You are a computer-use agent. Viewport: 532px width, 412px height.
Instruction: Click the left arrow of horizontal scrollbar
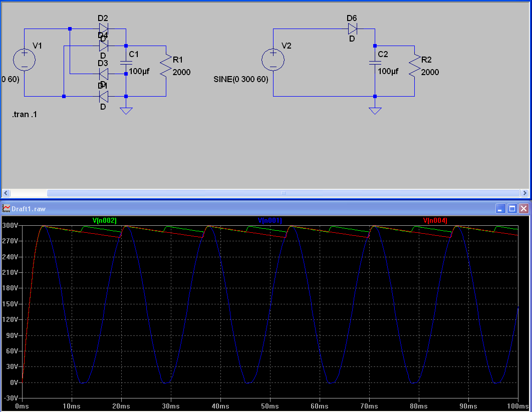coord(6,193)
